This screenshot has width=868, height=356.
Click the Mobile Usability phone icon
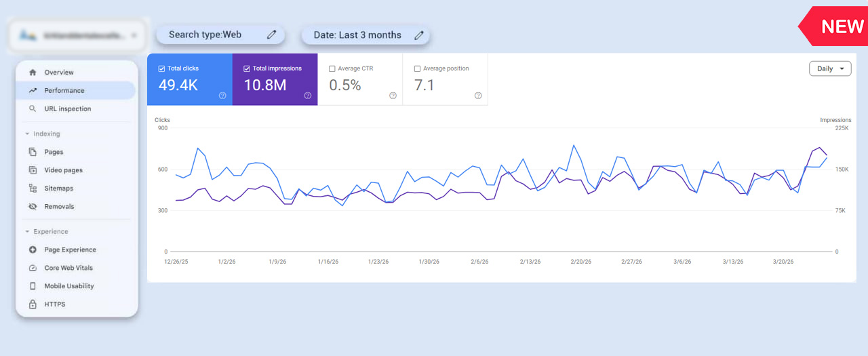click(33, 286)
